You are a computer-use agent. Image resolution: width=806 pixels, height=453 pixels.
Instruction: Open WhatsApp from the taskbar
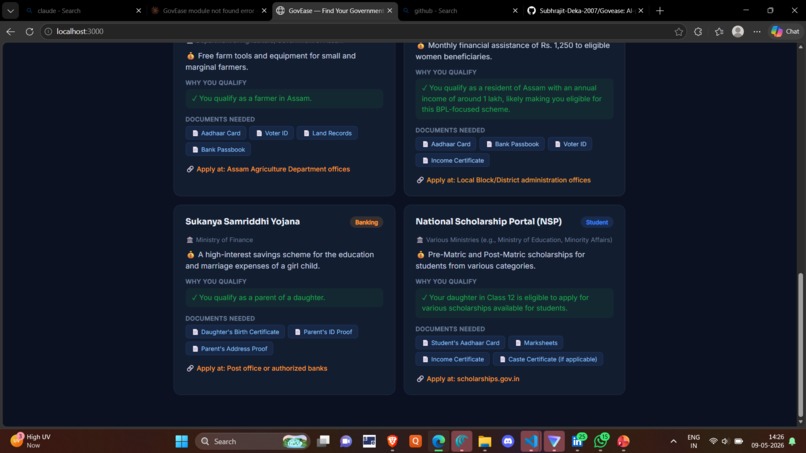pos(601,441)
